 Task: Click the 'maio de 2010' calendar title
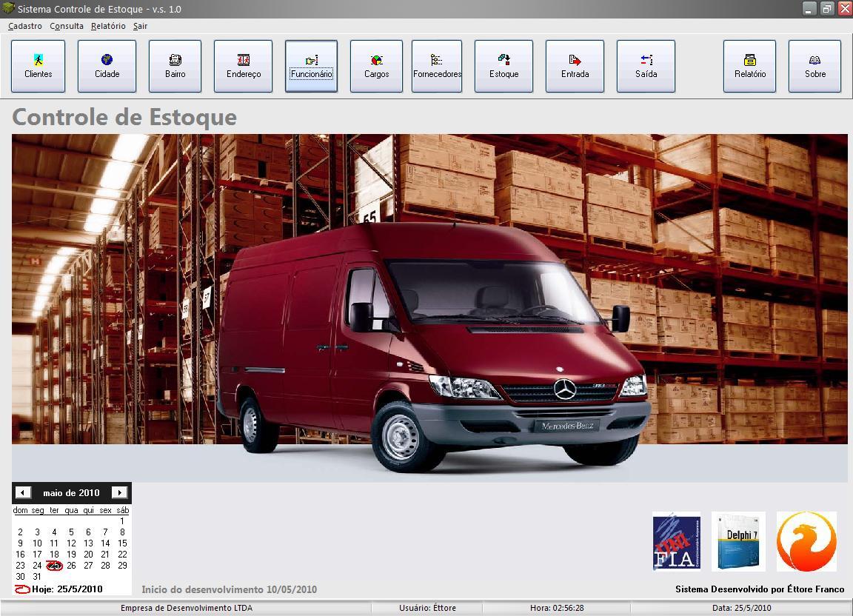[x=71, y=493]
